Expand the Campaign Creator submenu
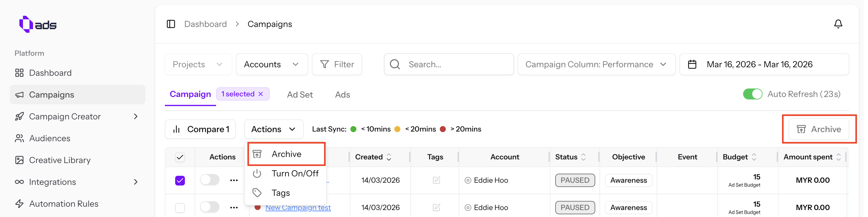The width and height of the screenshot is (868, 217). [x=135, y=117]
